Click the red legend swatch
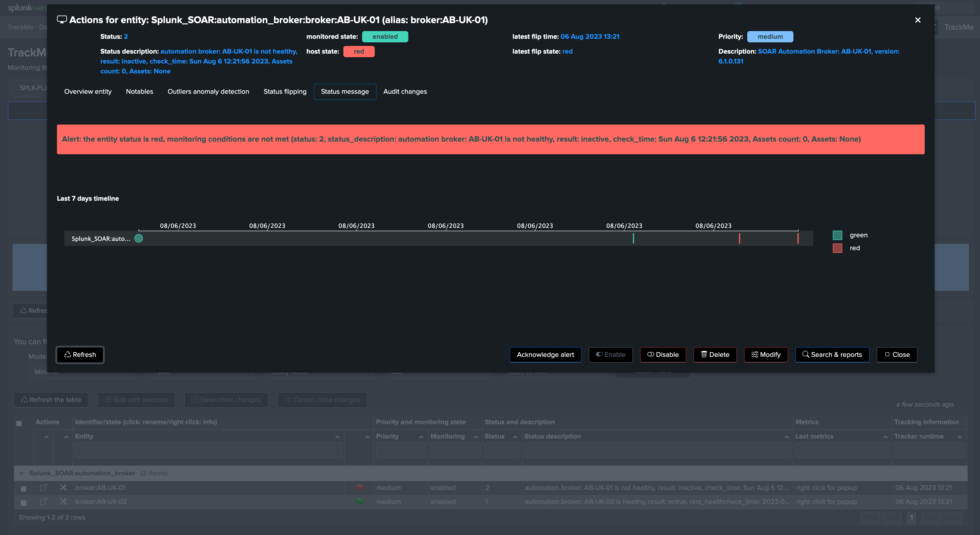The image size is (980, 535). [x=837, y=248]
